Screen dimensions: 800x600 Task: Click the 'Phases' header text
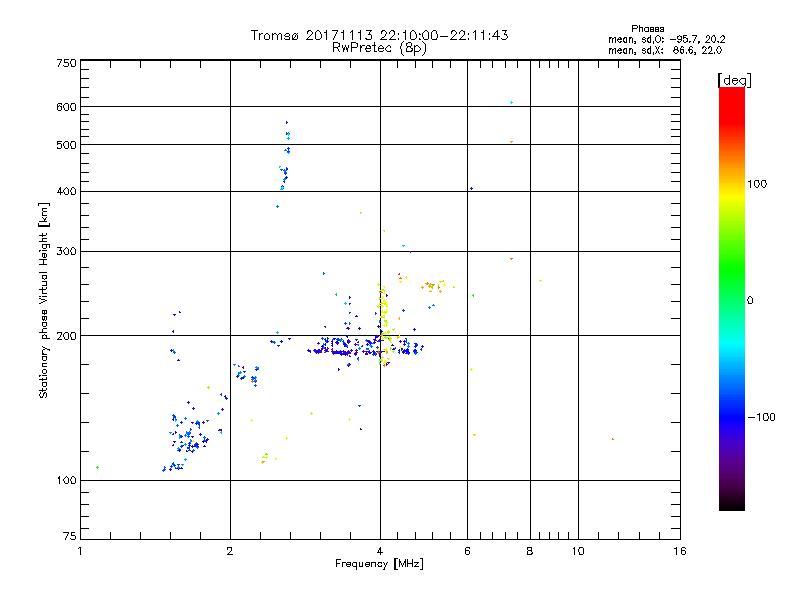coord(647,29)
